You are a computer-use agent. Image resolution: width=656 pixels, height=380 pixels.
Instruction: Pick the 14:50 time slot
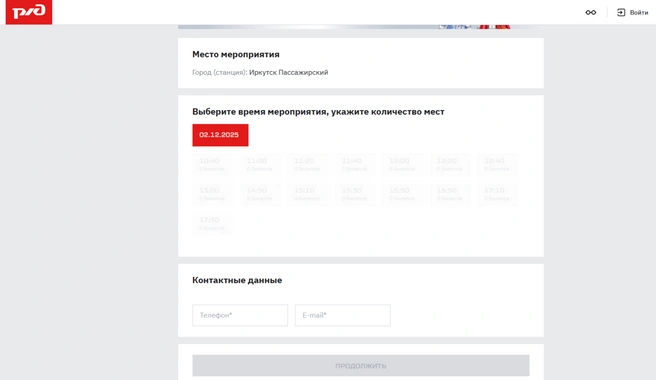(x=259, y=194)
